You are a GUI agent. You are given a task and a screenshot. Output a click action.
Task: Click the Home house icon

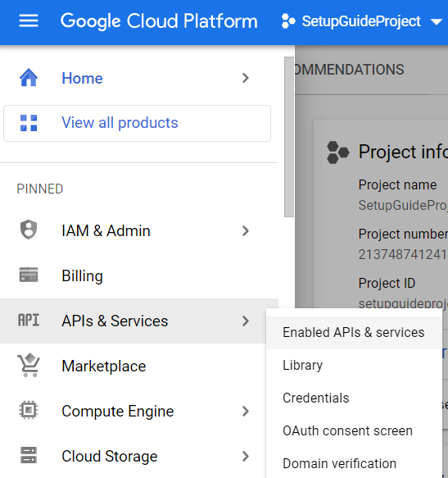[x=29, y=78]
